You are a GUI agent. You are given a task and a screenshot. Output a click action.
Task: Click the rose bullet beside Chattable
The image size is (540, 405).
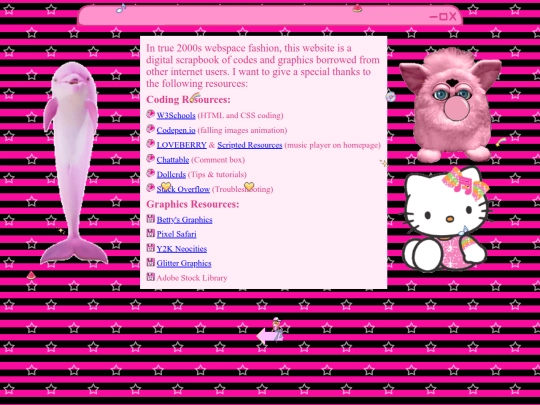click(150, 158)
